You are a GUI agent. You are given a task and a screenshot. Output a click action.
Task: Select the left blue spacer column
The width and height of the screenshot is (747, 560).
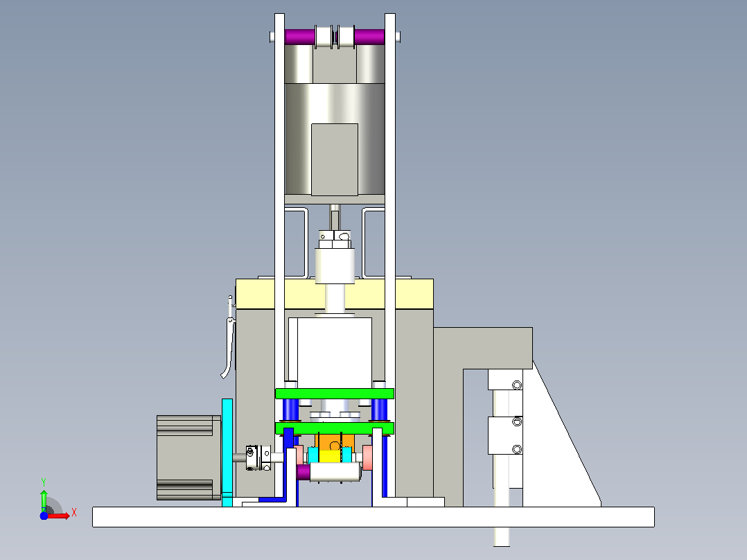coord(290,410)
